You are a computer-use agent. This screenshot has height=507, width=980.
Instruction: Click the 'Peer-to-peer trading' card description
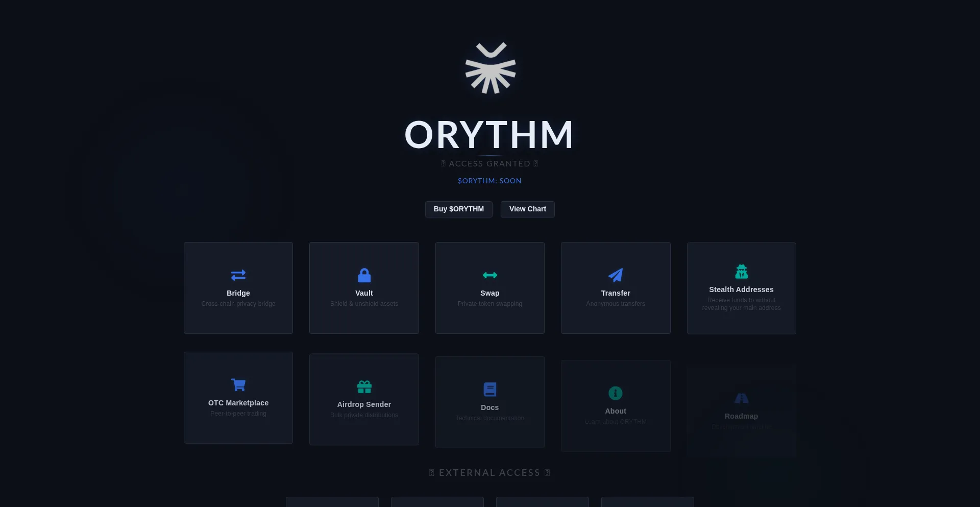[238, 414]
